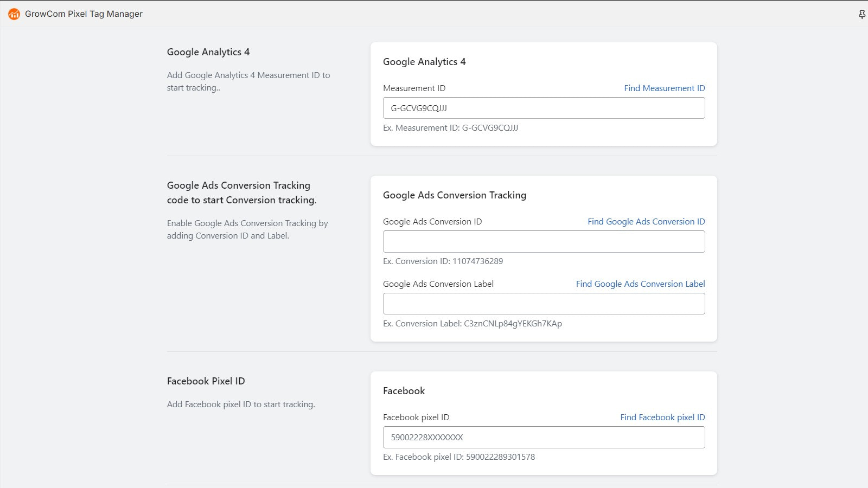
Task: Click the Ex. Facebook pixel ID hint
Action: point(458,457)
